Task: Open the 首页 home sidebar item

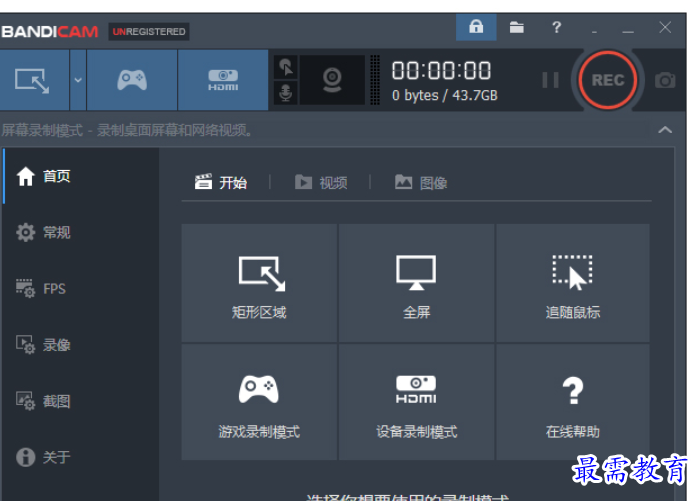Action: pos(81,176)
